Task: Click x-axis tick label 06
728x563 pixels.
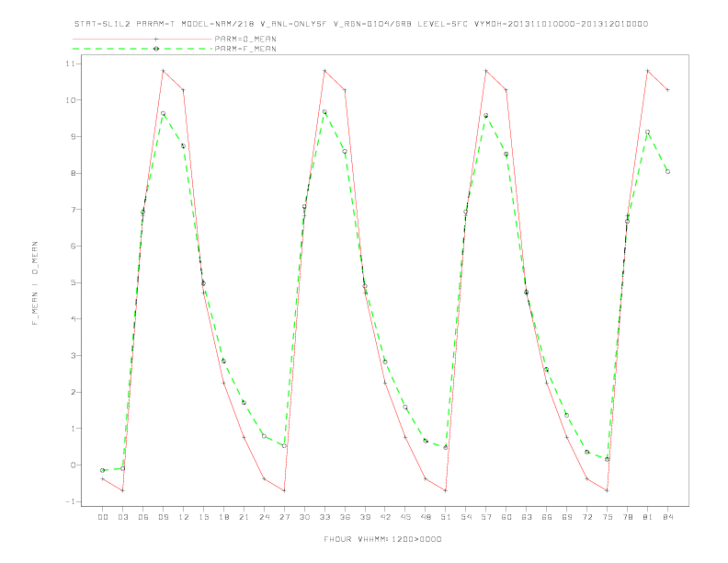Action: (143, 517)
